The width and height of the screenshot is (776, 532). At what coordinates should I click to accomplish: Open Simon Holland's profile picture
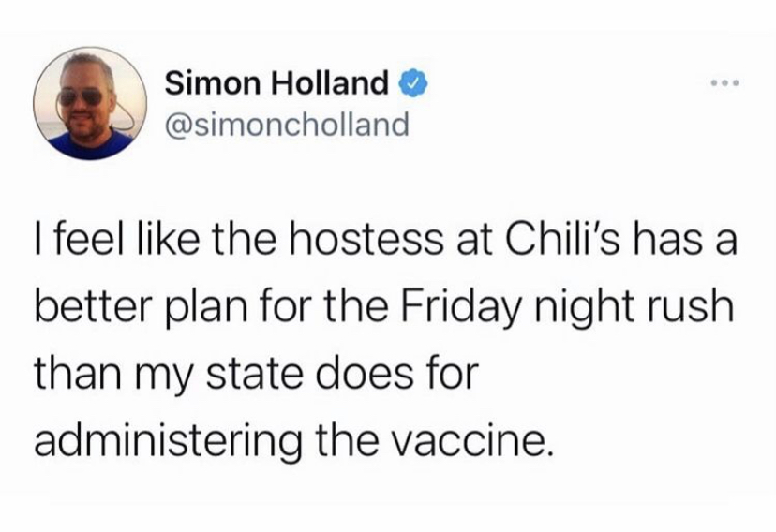pyautogui.click(x=90, y=104)
